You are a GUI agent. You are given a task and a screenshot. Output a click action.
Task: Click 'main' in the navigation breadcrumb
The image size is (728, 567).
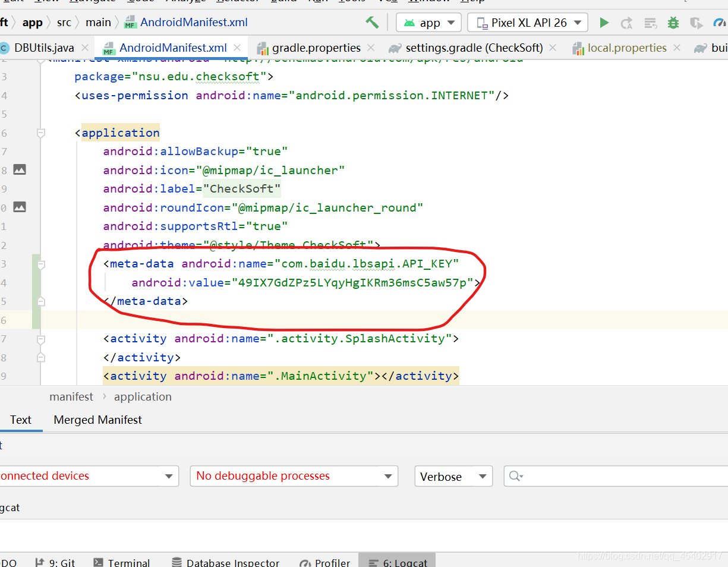98,23
